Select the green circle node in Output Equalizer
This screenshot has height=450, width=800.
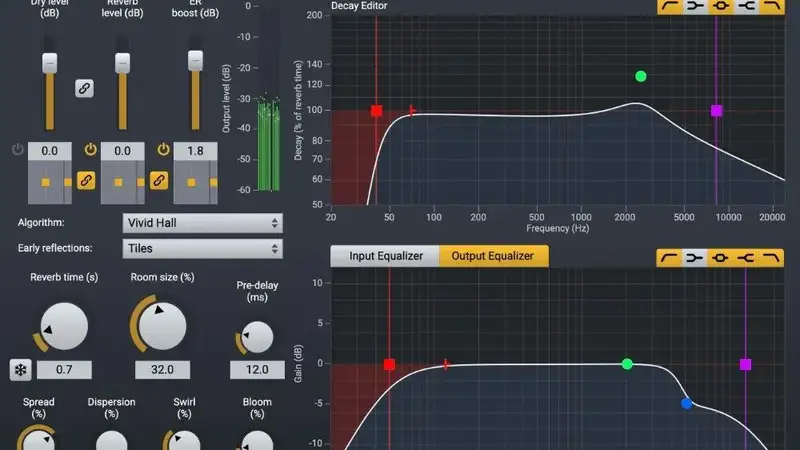click(x=627, y=364)
